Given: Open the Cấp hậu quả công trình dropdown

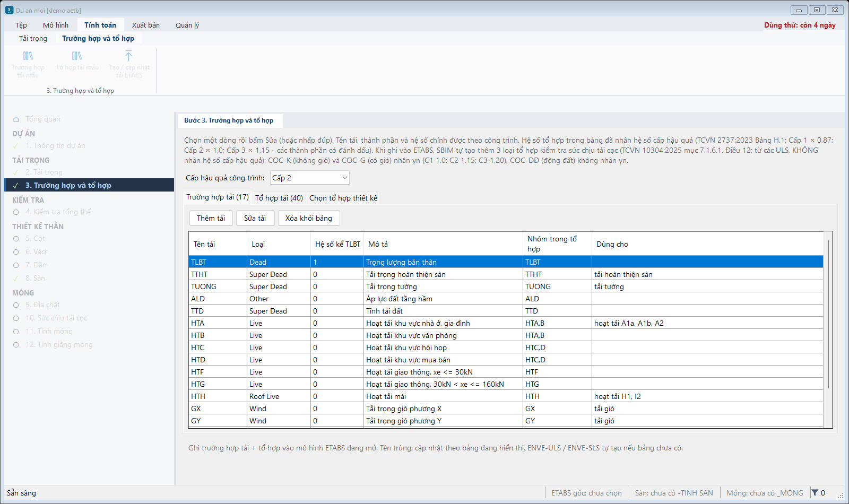Looking at the screenshot, I should coord(310,178).
